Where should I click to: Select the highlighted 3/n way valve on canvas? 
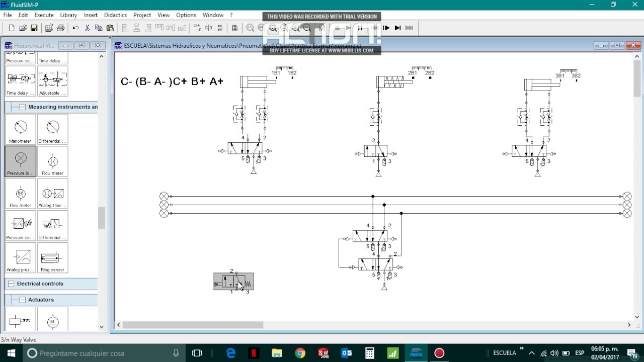point(233,282)
